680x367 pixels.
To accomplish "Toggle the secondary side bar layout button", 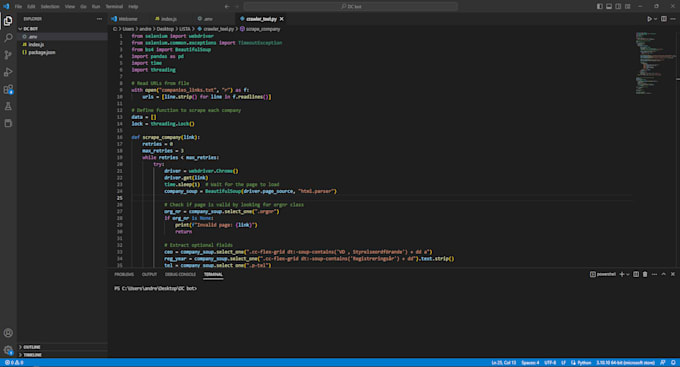I will point(618,7).
